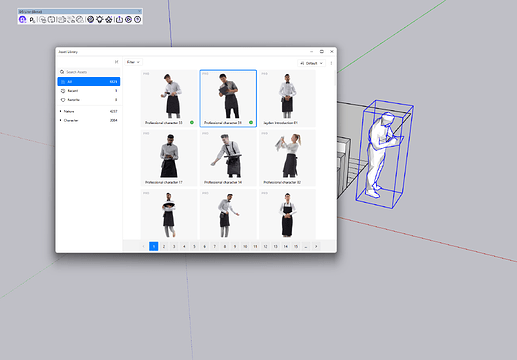Click the export upload icon in the toolbar

pyautogui.click(x=119, y=20)
